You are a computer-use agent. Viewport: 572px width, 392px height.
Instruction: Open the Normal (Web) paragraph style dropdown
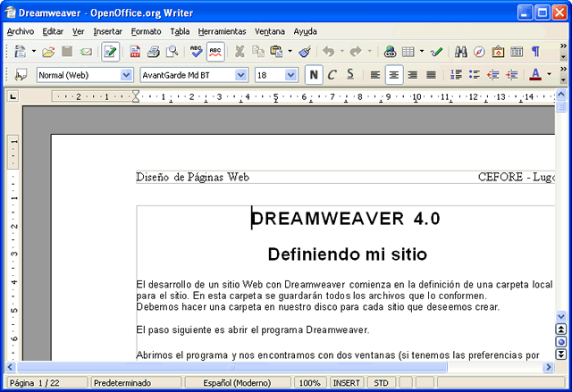126,75
